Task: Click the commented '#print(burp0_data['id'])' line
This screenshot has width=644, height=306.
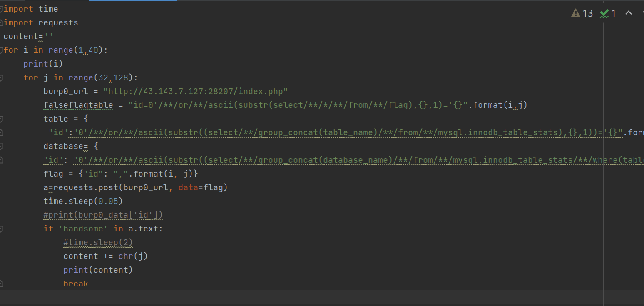Action: pyautogui.click(x=103, y=215)
